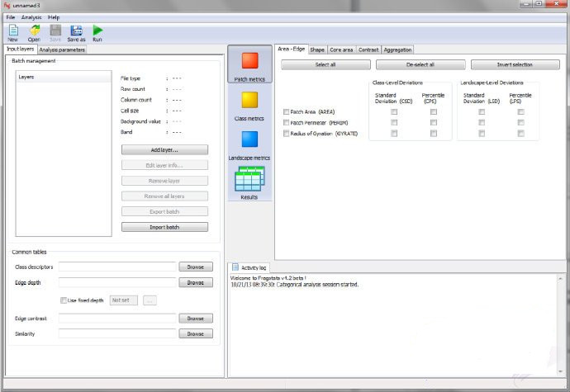The image size is (570, 392).
Task: Click the Save as floppy icon
Action: [76, 31]
